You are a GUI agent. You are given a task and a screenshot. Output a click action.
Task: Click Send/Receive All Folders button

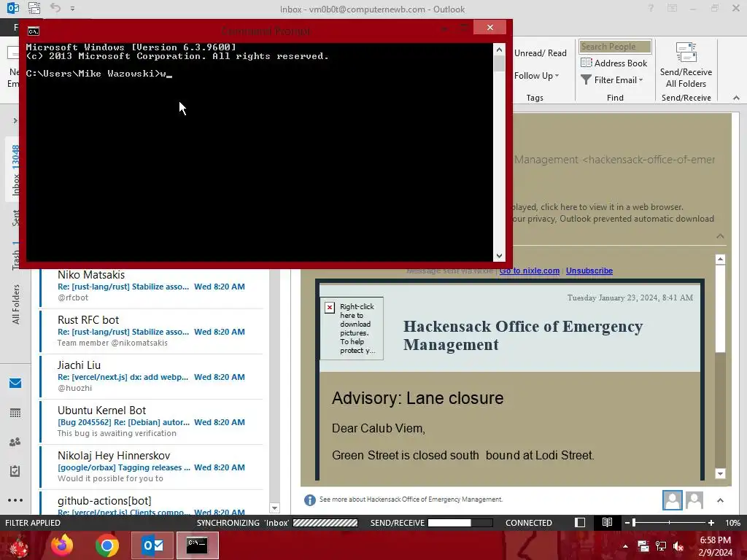(686, 66)
